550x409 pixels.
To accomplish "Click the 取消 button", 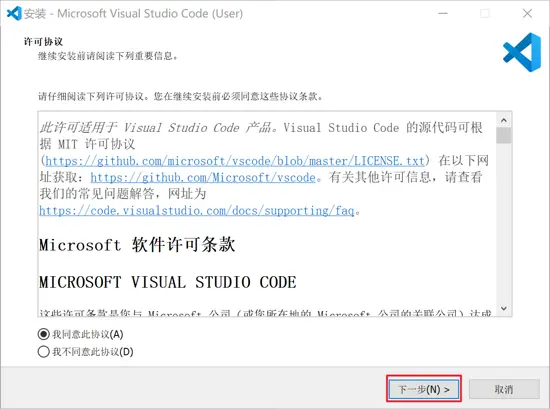I will click(504, 389).
